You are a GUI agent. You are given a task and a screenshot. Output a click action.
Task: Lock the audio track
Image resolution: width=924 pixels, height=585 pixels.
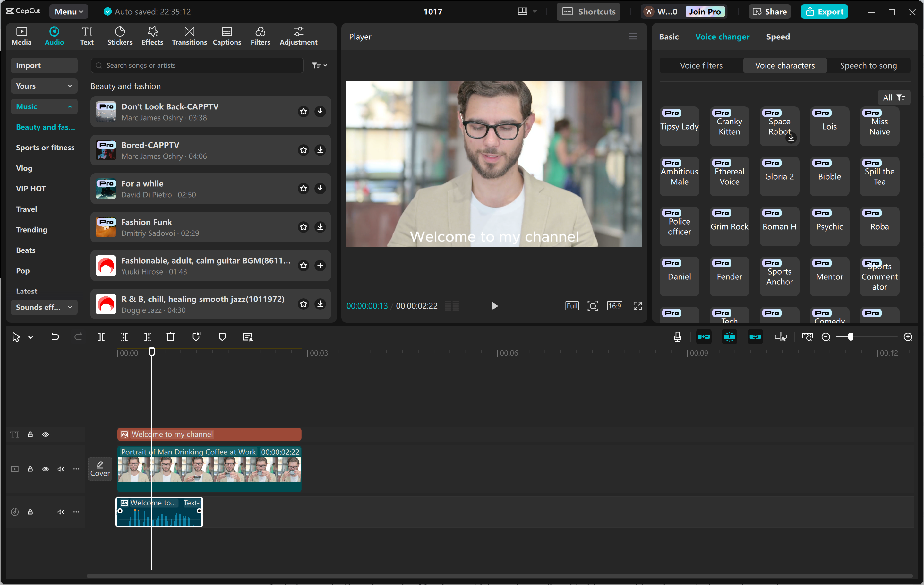(x=30, y=512)
